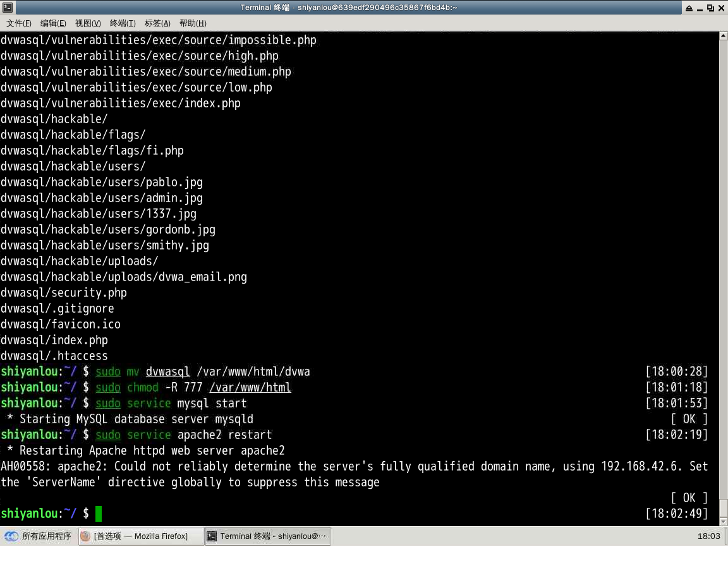This screenshot has height=566, width=728.
Task: Click the scrollbar down arrow
Action: coord(724,521)
